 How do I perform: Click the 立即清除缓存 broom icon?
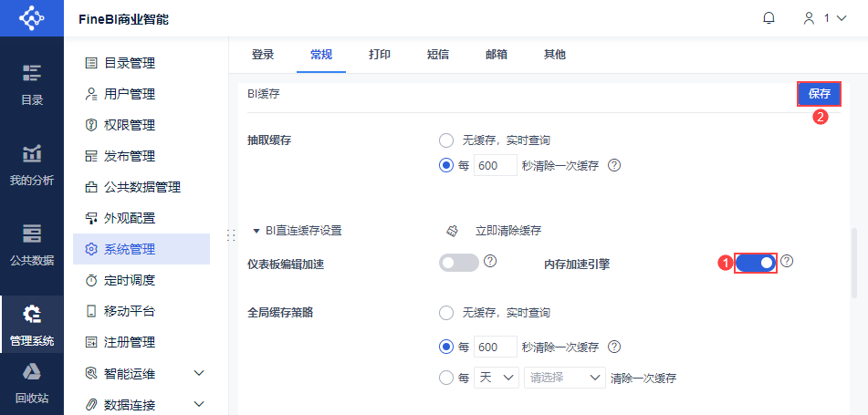click(x=451, y=231)
